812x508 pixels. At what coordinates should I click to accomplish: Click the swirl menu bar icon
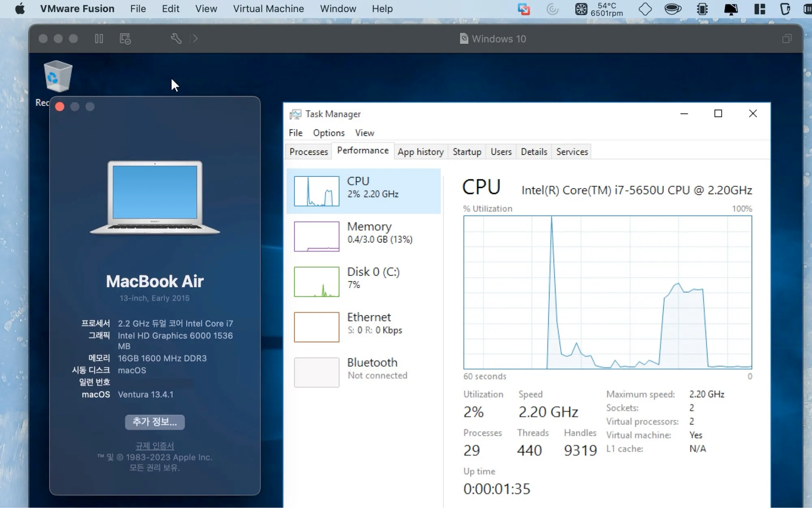click(x=553, y=9)
